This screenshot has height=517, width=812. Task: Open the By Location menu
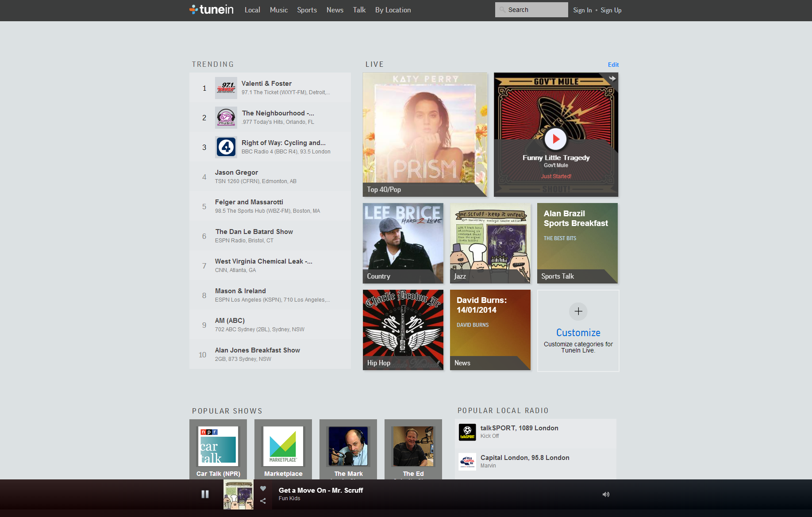pos(393,10)
